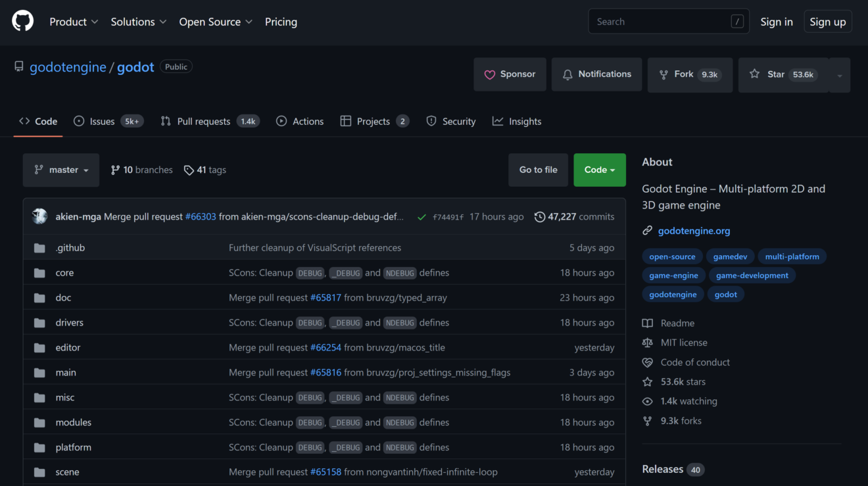Open the dropdown arrow next to Star
868x486 pixels.
click(x=840, y=75)
